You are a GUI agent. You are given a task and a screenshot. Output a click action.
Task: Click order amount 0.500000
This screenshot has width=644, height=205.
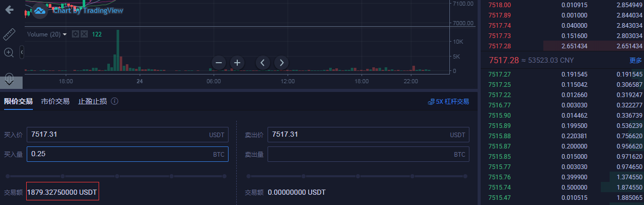pos(575,187)
